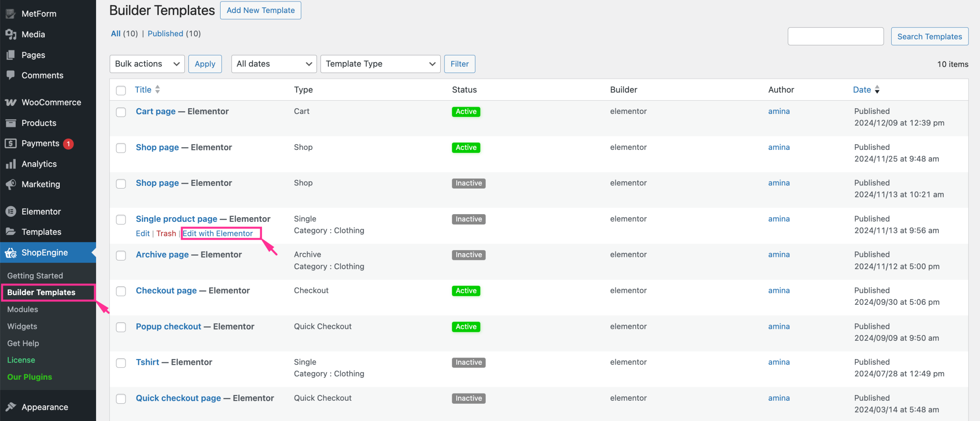Click the Analytics bar chart icon
The height and width of the screenshot is (421, 980).
[x=11, y=164]
